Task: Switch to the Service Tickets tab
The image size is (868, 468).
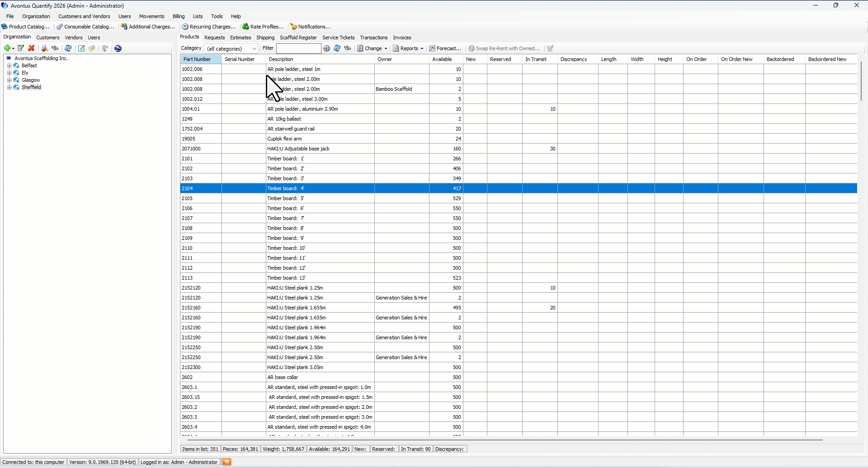Action: pos(338,37)
